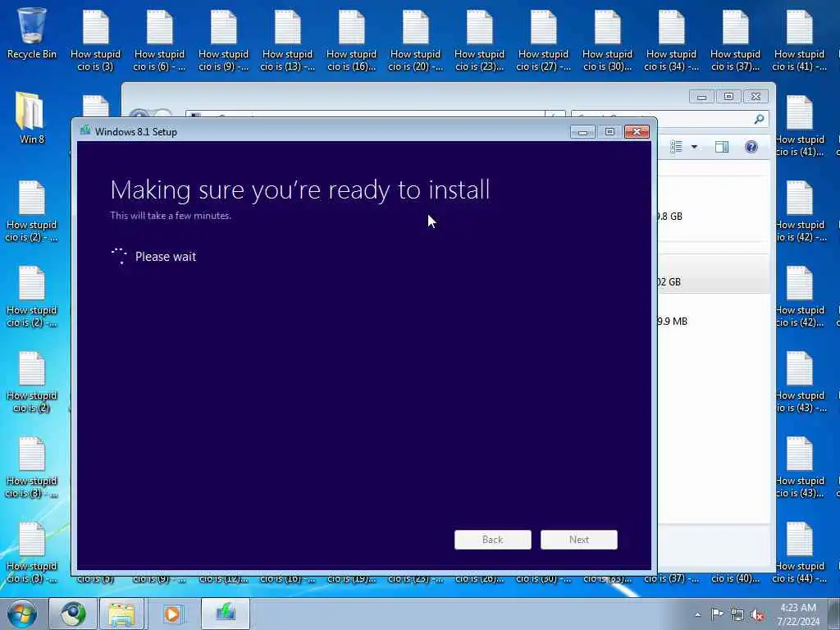Select desktop file 'How stupid cio is (34)'

coord(672,41)
